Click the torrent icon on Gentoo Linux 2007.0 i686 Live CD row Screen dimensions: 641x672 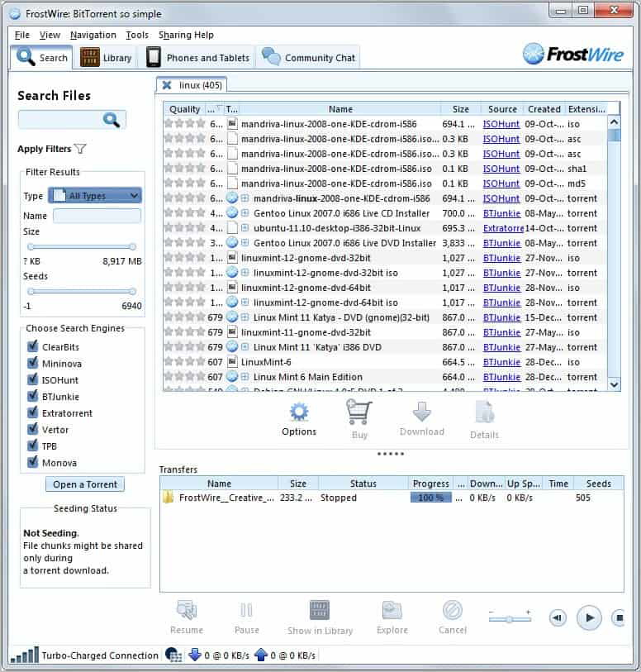coord(231,213)
